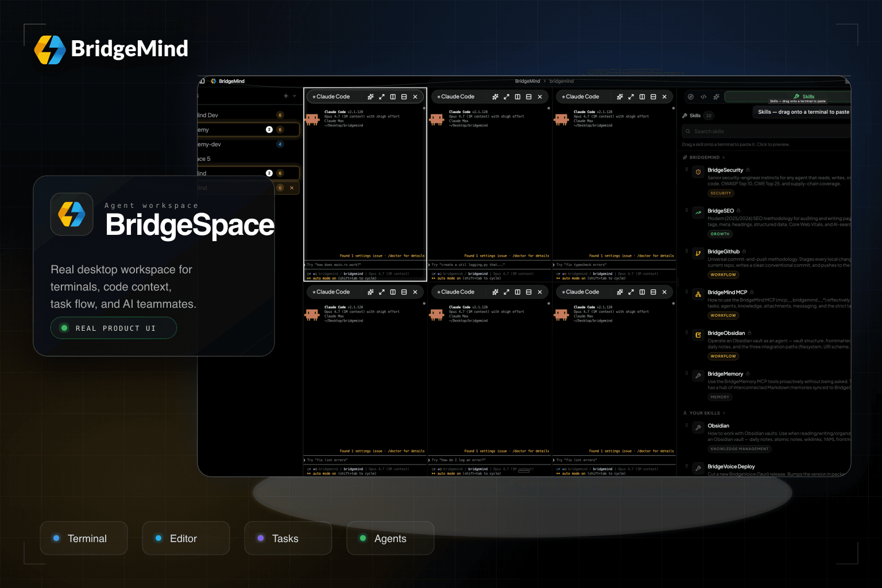This screenshot has width=882, height=588.
Task: Focus the Search skills field
Action: pos(766,131)
